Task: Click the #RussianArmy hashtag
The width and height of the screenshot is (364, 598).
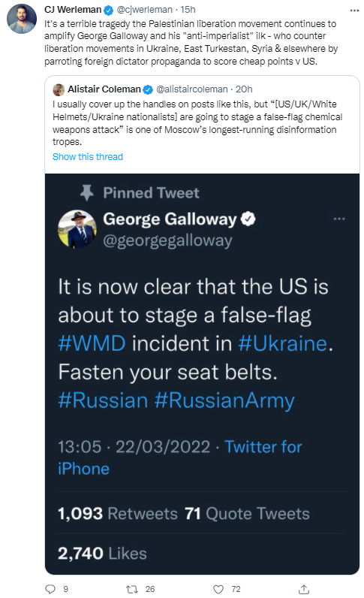Action: coord(224,401)
